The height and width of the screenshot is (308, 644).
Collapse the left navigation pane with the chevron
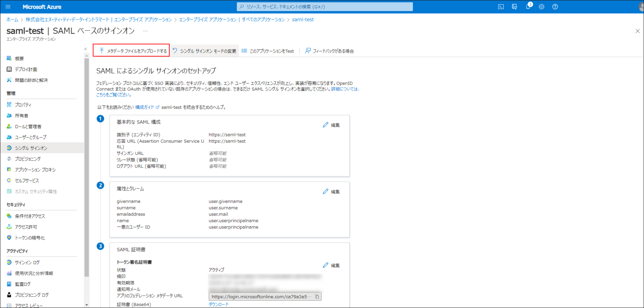pos(86,49)
